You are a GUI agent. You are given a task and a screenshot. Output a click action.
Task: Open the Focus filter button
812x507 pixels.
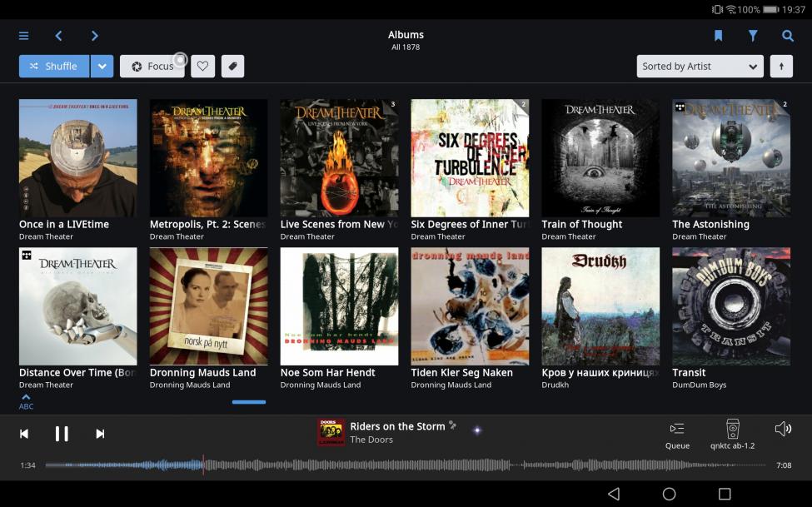152,67
